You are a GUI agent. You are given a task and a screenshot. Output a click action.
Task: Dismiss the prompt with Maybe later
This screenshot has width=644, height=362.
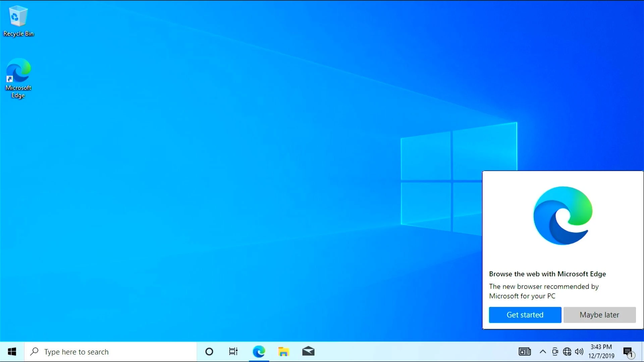[x=599, y=315]
